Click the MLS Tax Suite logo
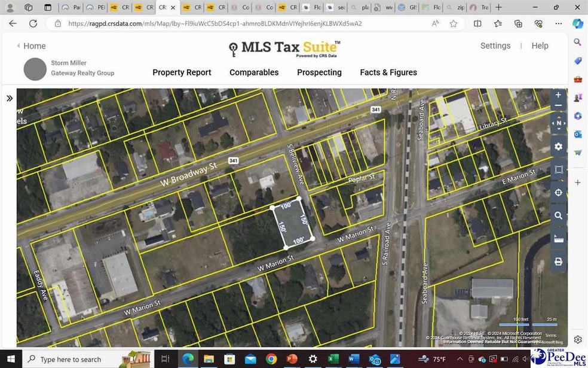This screenshot has height=368, width=588. (284, 48)
